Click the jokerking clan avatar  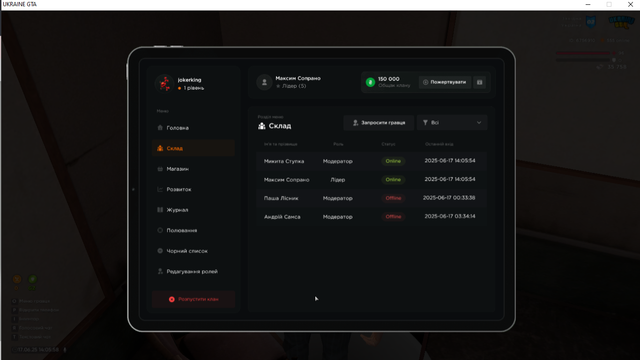click(x=164, y=83)
